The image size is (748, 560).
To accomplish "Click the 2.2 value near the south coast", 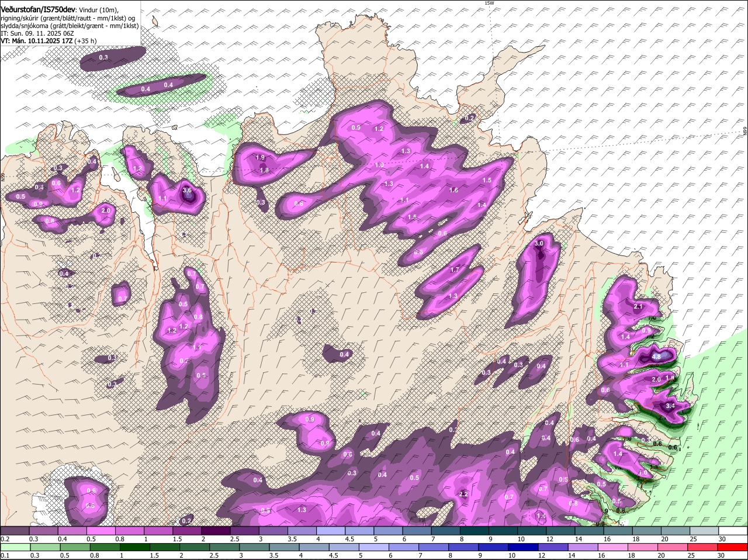I will point(464,495).
